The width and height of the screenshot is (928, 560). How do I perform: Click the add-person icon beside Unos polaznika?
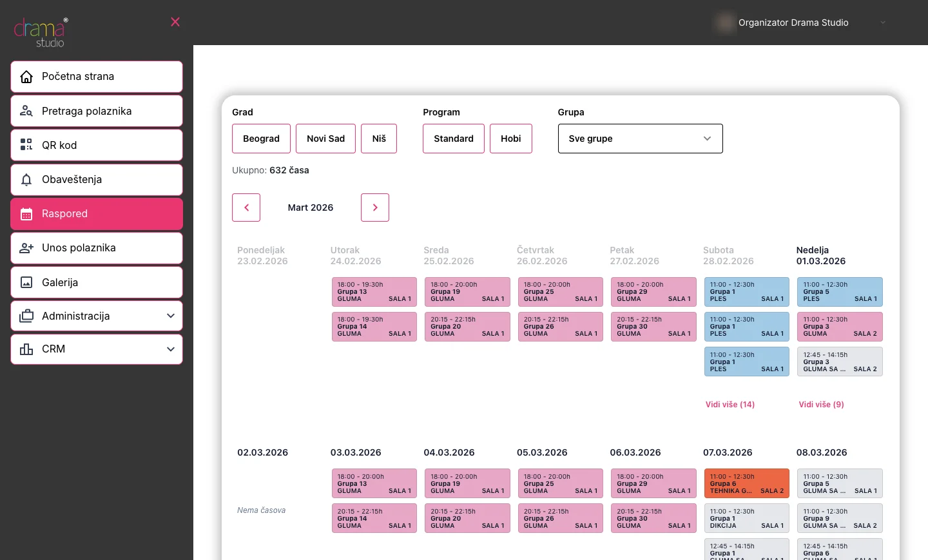[26, 248]
